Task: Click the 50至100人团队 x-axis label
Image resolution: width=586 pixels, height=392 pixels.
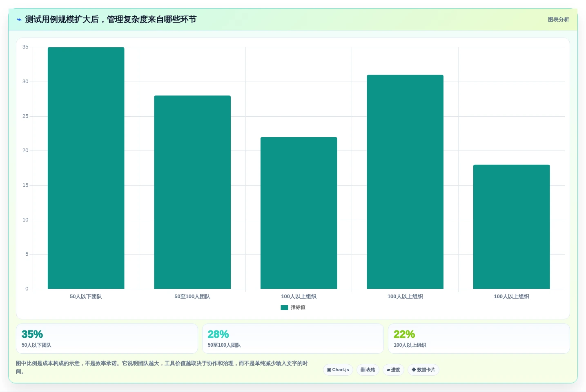Action: pyautogui.click(x=192, y=297)
